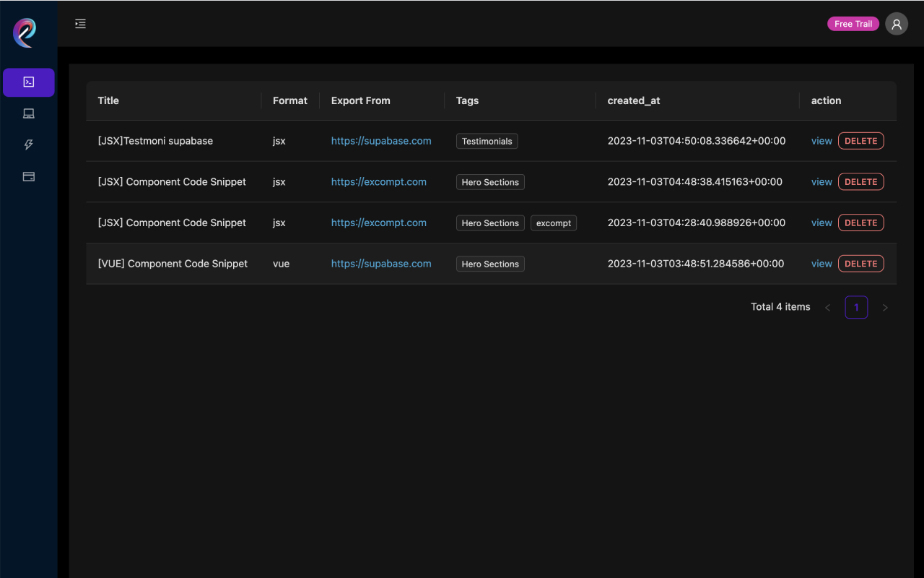This screenshot has width=924, height=578.
Task: Expand the sidebar with the menu unfold icon
Action: (80, 24)
